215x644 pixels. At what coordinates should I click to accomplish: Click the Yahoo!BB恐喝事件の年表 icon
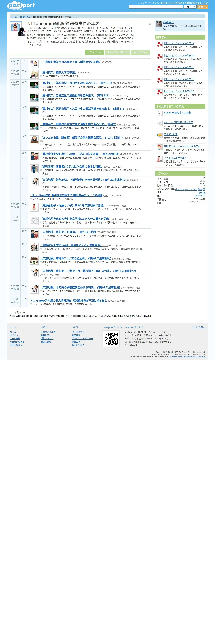pos(160,114)
